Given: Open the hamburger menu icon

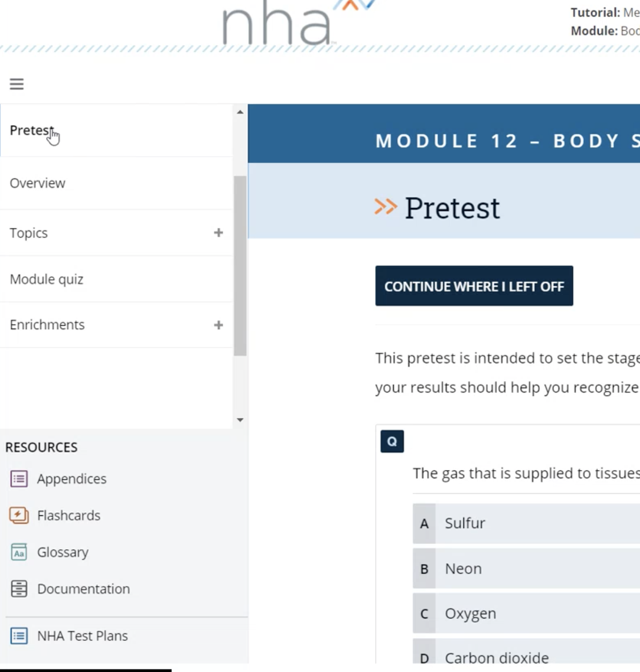Looking at the screenshot, I should pos(17,84).
